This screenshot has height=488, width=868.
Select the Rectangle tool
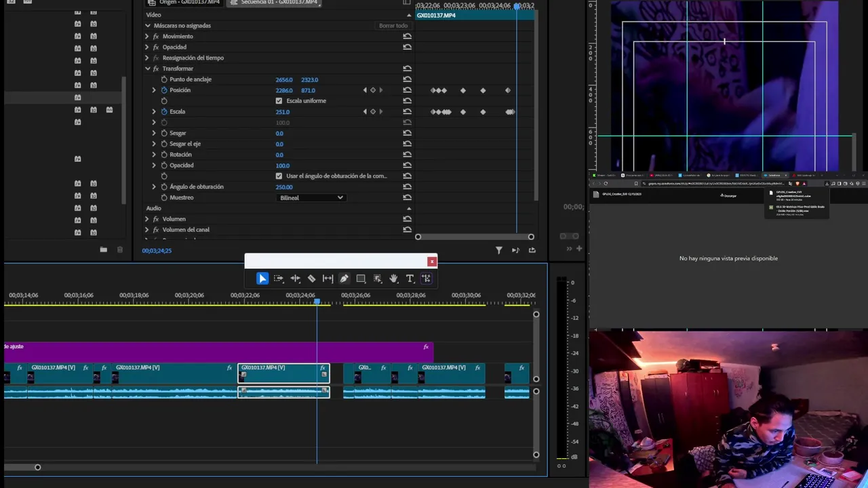tap(361, 279)
